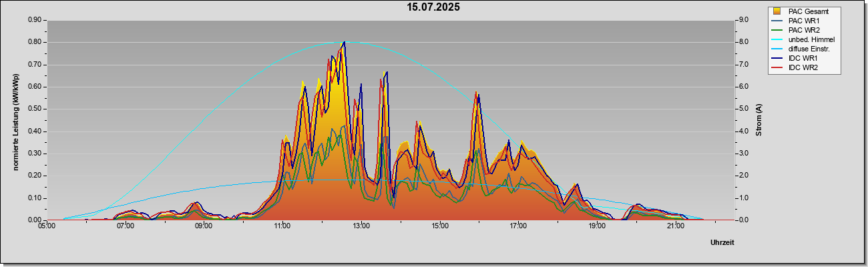868x267 pixels.
Task: Click the 0.10 left axis value
Action: point(35,198)
